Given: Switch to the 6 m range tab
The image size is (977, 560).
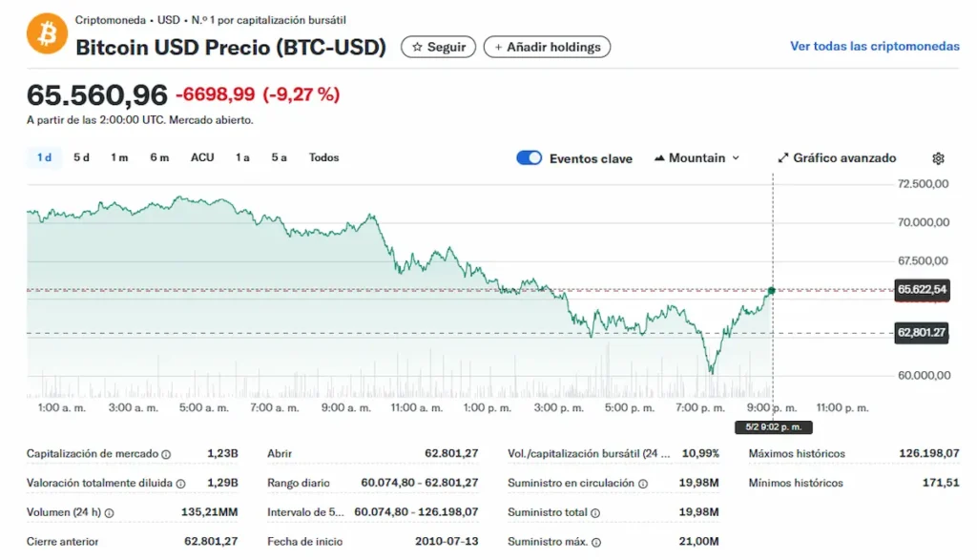Looking at the screenshot, I should click(x=159, y=157).
